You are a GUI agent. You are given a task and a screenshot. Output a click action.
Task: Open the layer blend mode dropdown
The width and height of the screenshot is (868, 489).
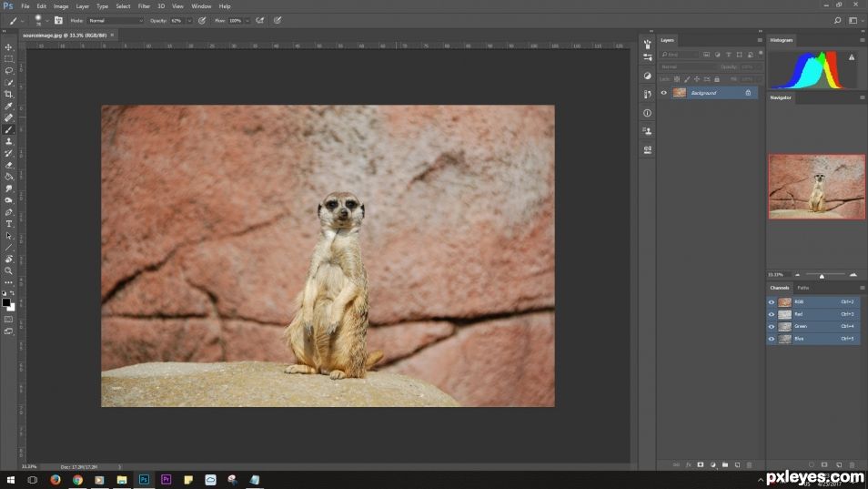[688, 66]
